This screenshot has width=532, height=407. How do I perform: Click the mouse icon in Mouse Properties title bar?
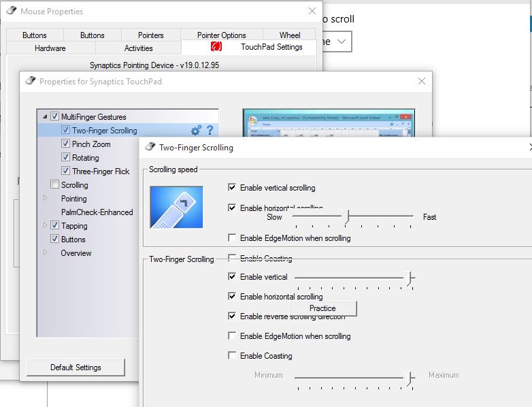pyautogui.click(x=11, y=10)
